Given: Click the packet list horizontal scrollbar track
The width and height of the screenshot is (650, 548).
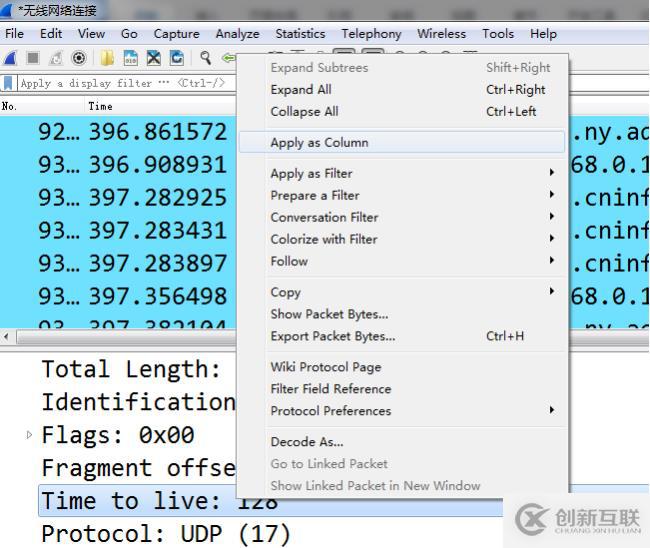Looking at the screenshot, I should [126, 337].
